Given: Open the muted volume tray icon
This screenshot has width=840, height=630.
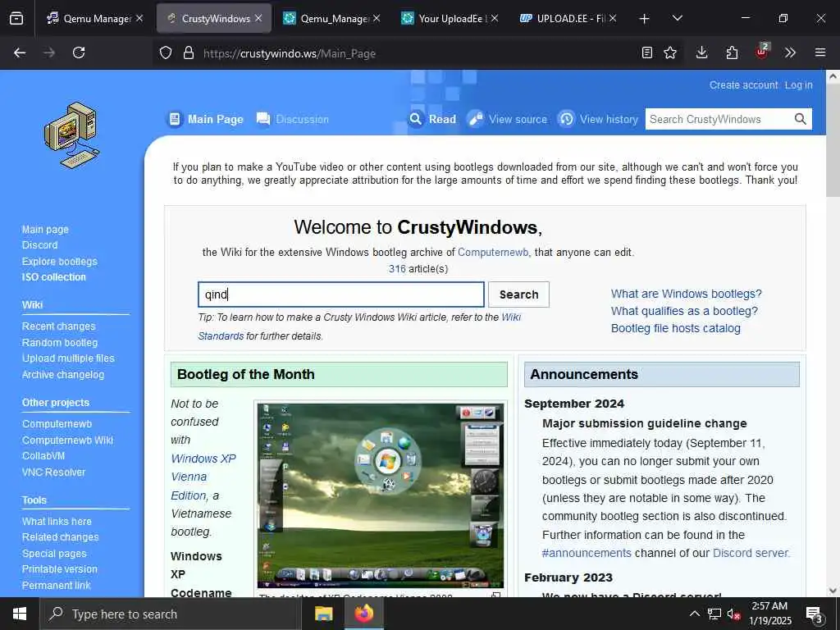Looking at the screenshot, I should pyautogui.click(x=734, y=614).
